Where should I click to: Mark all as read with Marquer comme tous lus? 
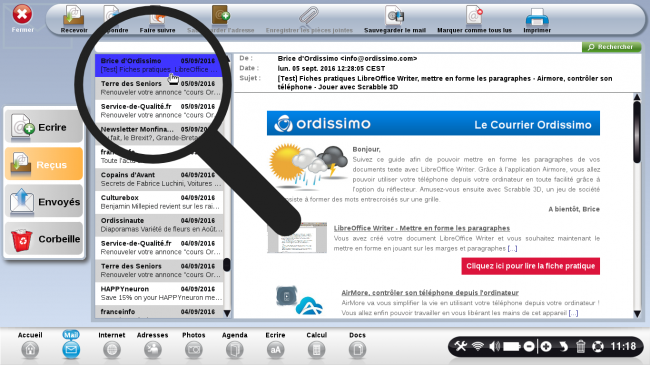click(x=474, y=19)
